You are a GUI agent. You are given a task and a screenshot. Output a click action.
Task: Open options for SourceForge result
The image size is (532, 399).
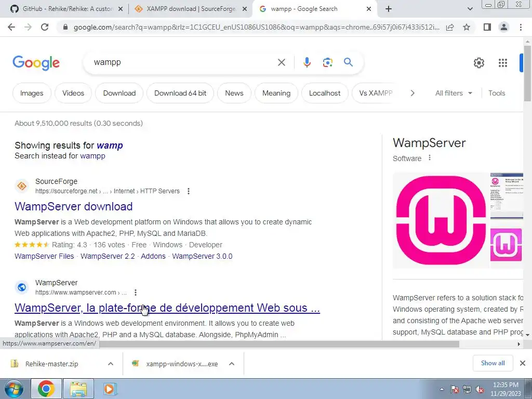click(188, 191)
